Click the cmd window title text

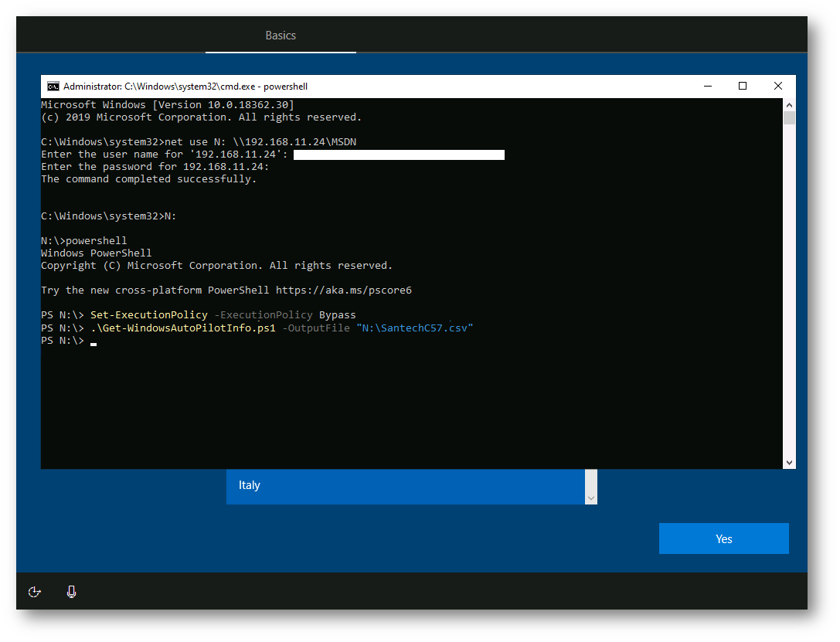click(185, 87)
